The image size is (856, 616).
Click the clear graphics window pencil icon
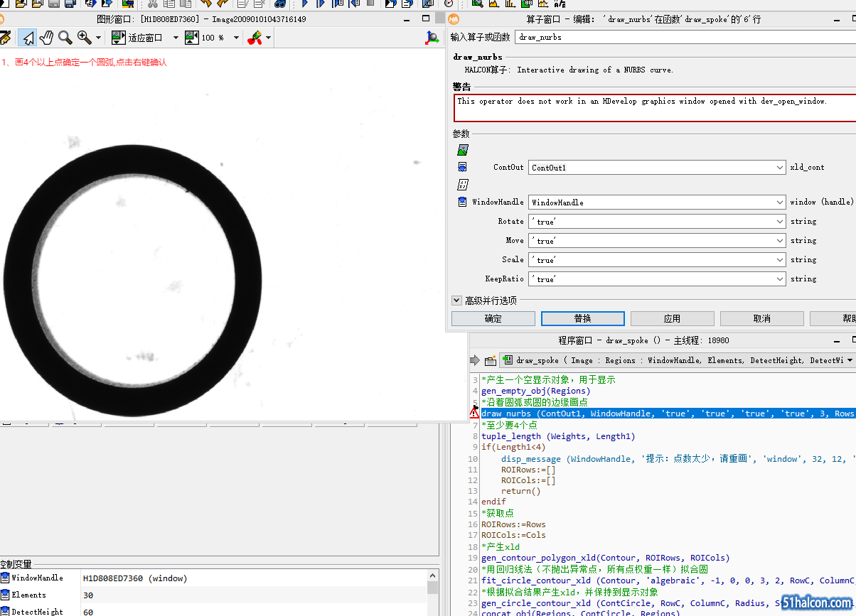pyautogui.click(x=5, y=38)
